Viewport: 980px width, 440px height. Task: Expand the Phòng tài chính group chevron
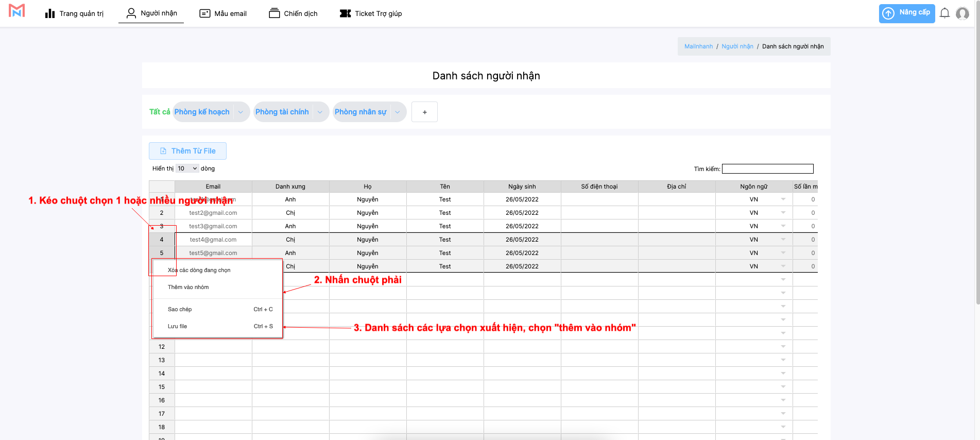320,112
